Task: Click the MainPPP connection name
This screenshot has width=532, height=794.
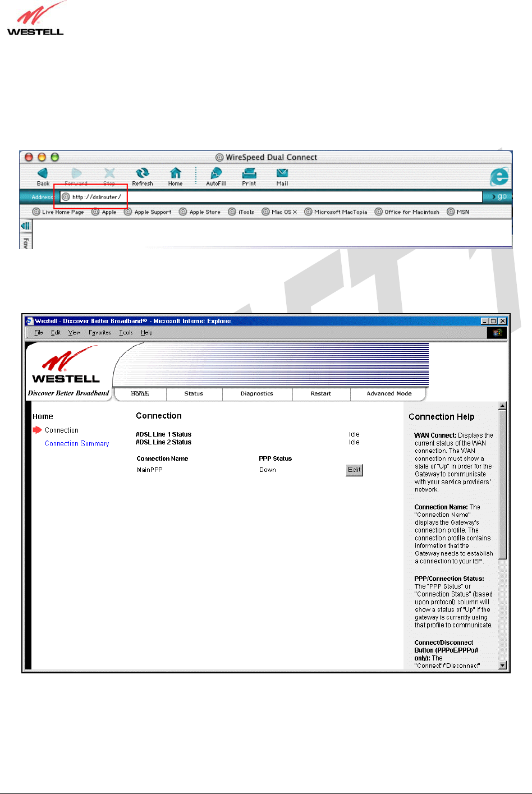Action: 150,470
